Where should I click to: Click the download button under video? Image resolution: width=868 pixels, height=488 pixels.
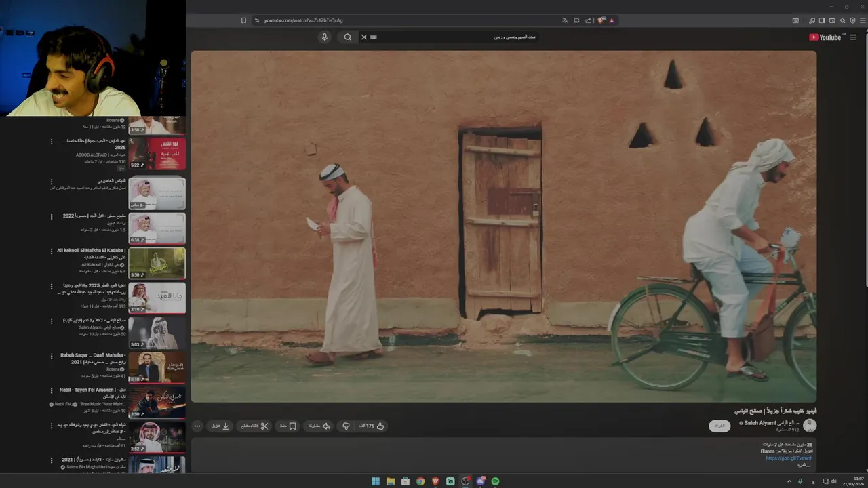point(221,426)
